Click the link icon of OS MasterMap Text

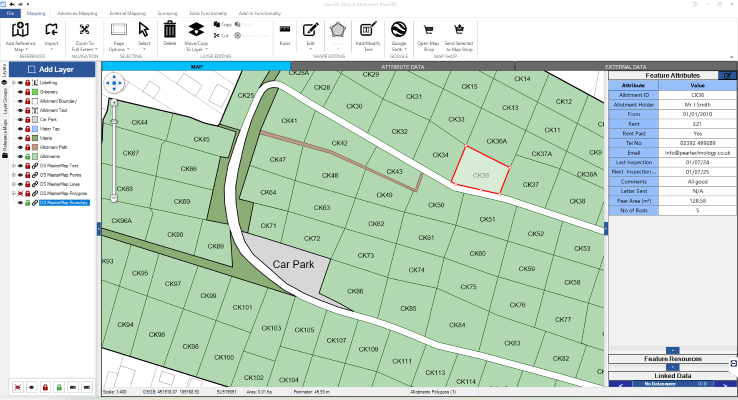pyautogui.click(x=35, y=166)
